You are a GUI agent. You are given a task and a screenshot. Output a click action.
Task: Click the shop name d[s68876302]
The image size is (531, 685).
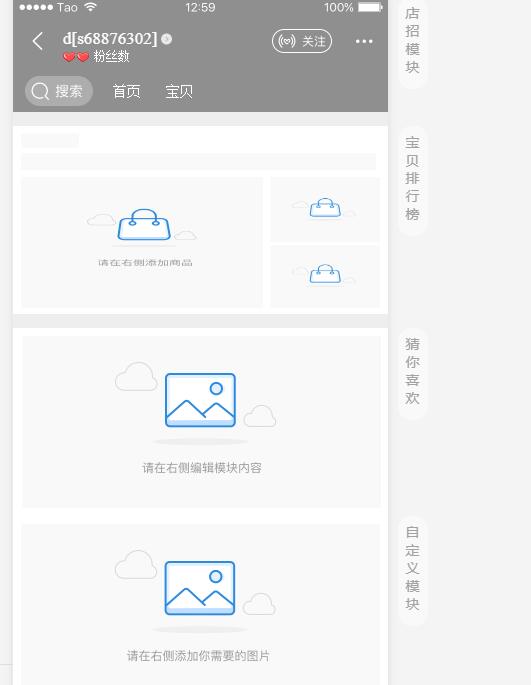[110, 39]
